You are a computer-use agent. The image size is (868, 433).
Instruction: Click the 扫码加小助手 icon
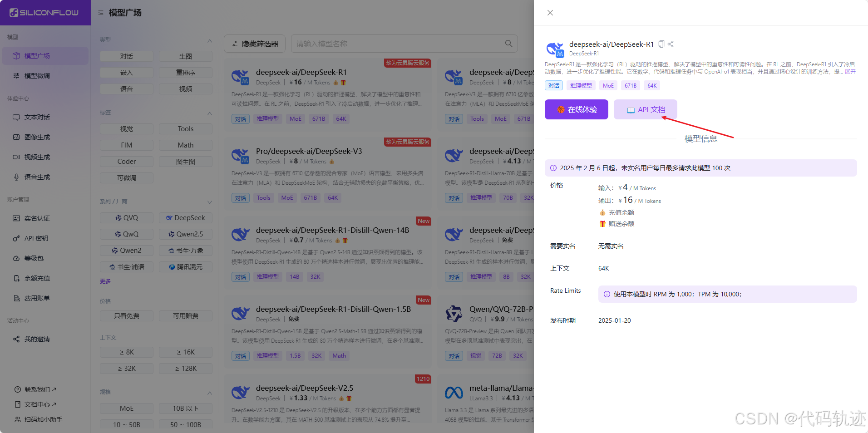pyautogui.click(x=18, y=419)
